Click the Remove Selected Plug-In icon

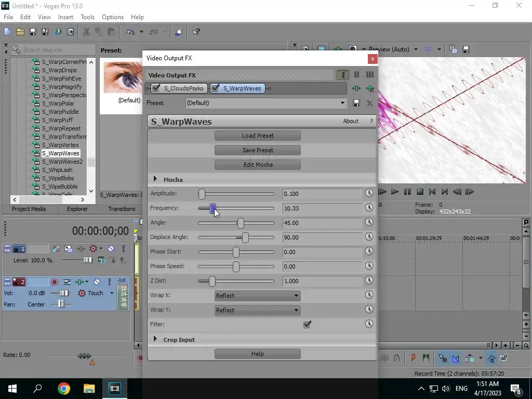tap(370, 88)
